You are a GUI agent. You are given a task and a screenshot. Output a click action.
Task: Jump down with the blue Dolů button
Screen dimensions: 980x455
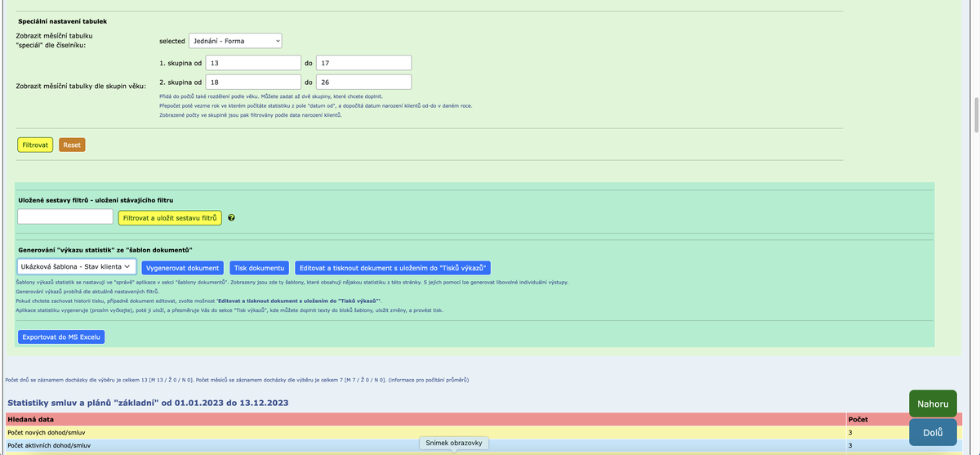932,432
